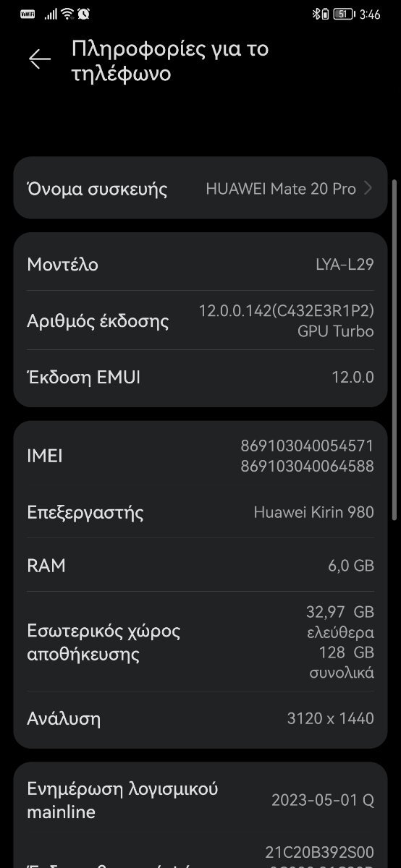Tap the Bluetooth status icon

pos(315,14)
